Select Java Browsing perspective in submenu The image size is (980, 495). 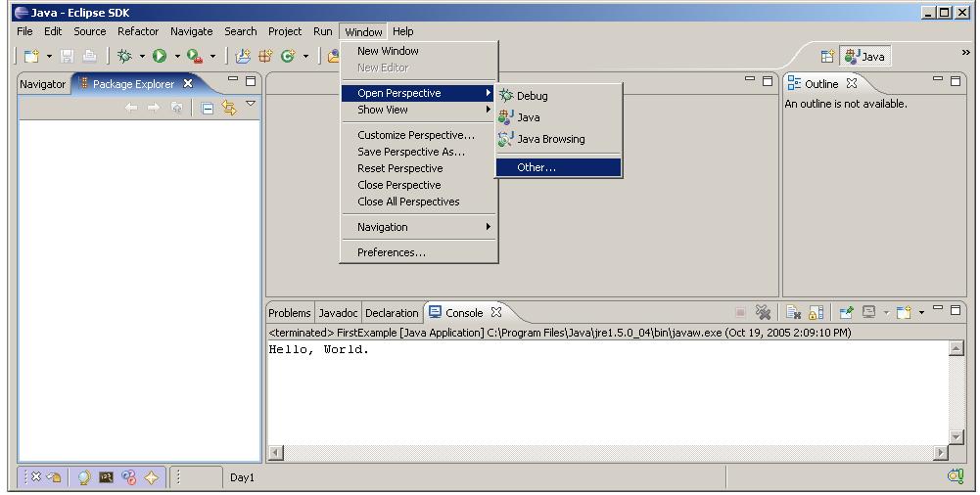click(559, 139)
